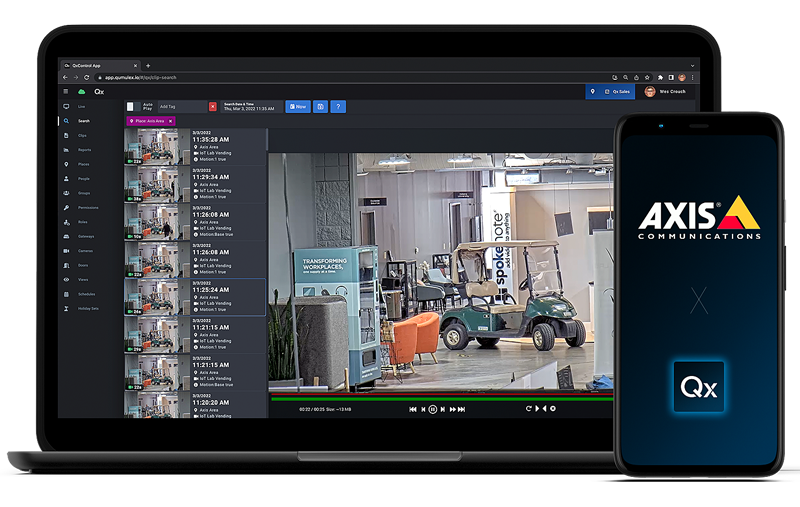
Task: Go to Cameras in the left sidebar
Action: pos(84,251)
